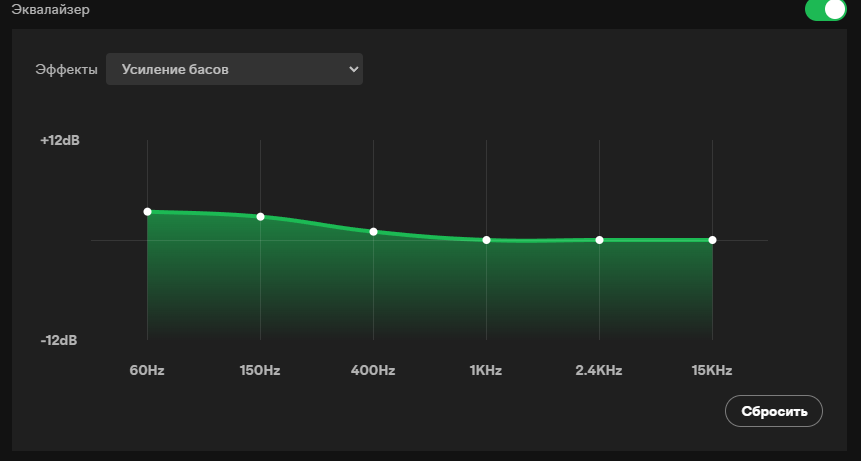Select the 150Hz band handle

click(260, 217)
